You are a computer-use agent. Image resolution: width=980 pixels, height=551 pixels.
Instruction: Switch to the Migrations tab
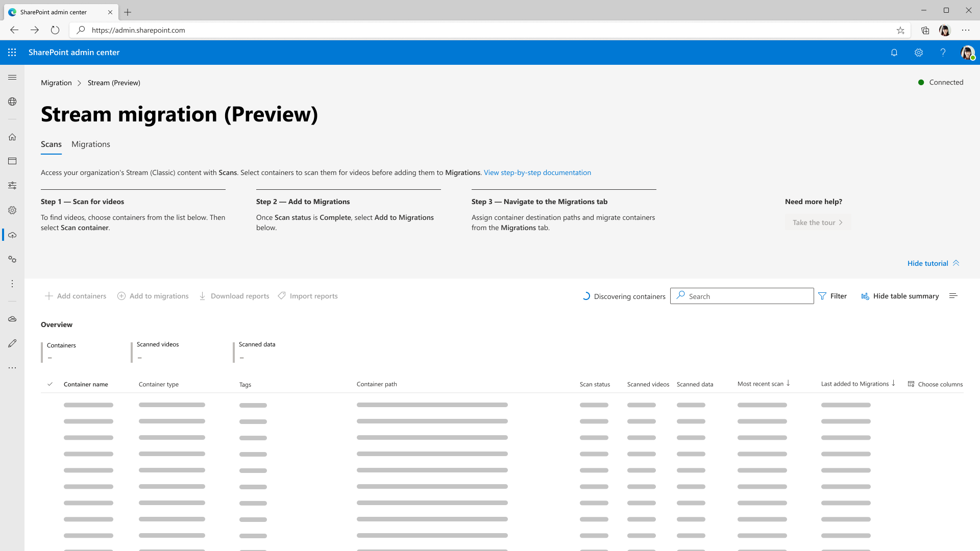tap(91, 144)
